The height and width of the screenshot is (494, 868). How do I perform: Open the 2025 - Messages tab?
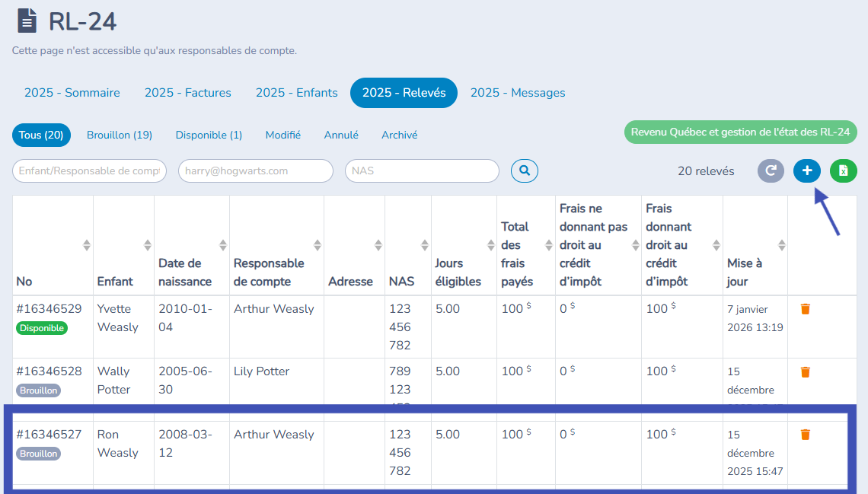(518, 93)
